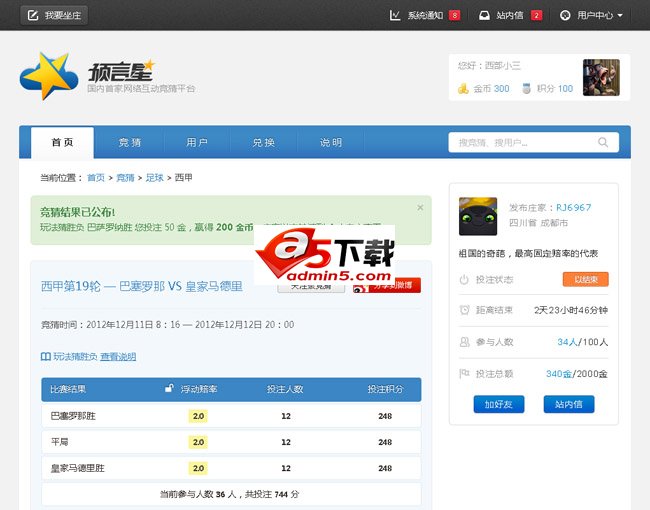Click the 站内信 button in sidebar
Image resolution: width=650 pixels, height=510 pixels.
[569, 404]
